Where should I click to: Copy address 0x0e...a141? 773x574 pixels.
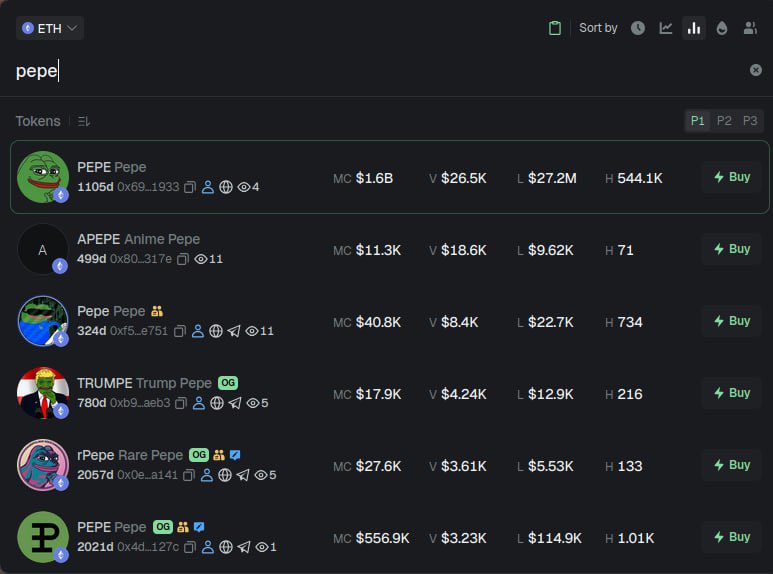(x=189, y=475)
